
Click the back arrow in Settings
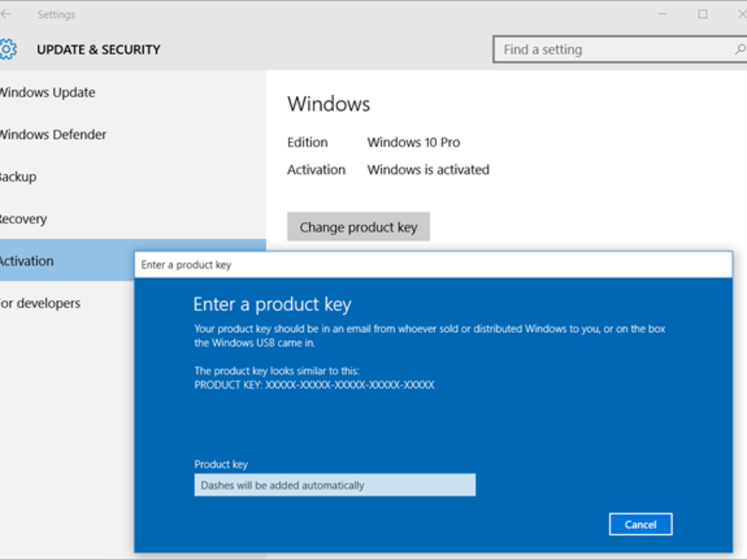pos(6,14)
